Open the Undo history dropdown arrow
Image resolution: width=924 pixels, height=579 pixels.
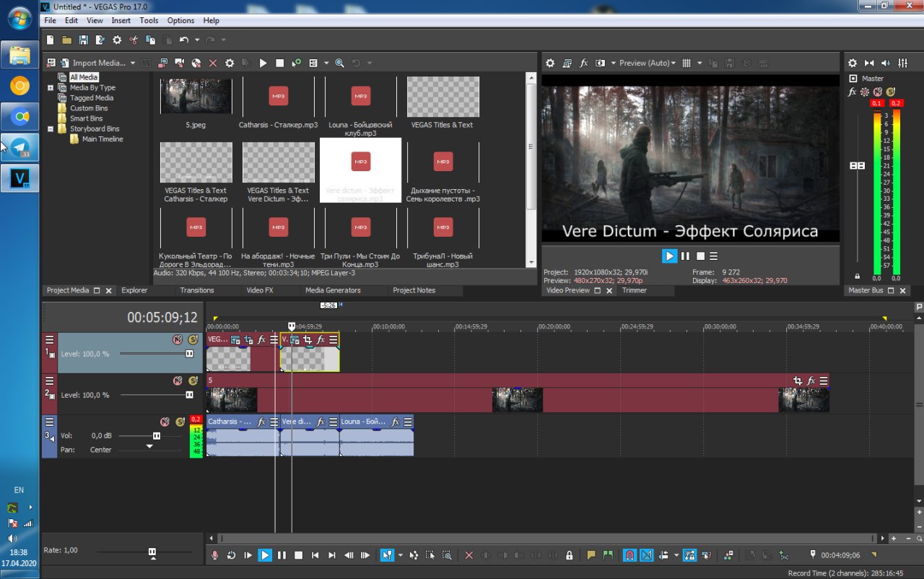pyautogui.click(x=196, y=40)
